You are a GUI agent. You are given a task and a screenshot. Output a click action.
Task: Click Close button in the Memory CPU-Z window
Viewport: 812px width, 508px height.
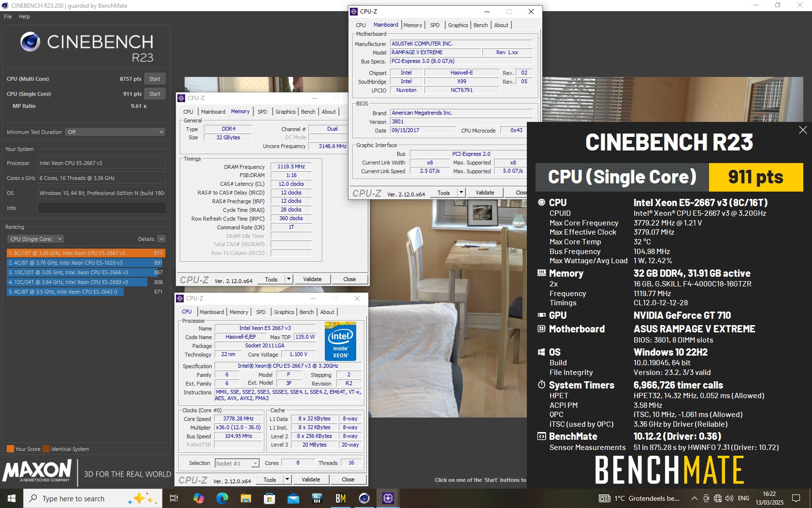pos(349,279)
